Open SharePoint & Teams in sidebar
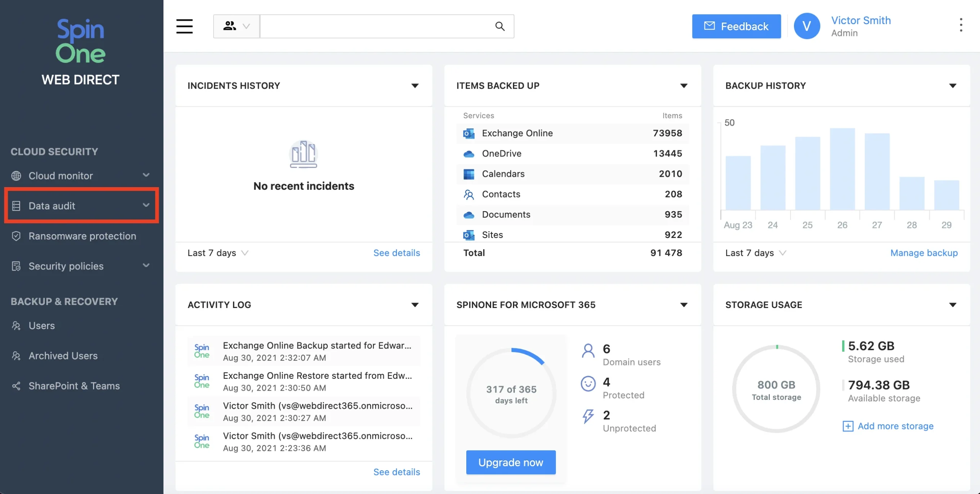Image resolution: width=980 pixels, height=494 pixels. pos(74,386)
